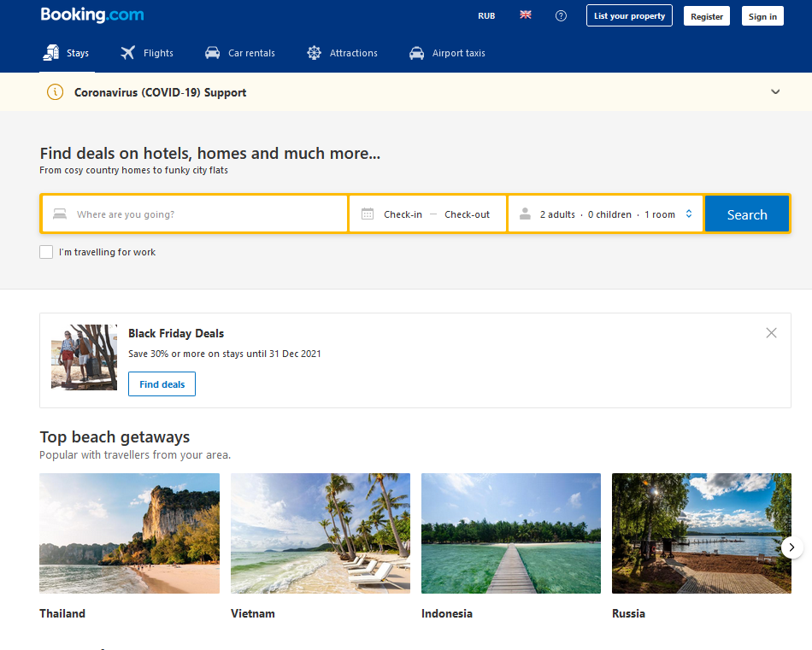The image size is (812, 650).
Task: Click the Indonesia destination label
Action: coord(447,613)
